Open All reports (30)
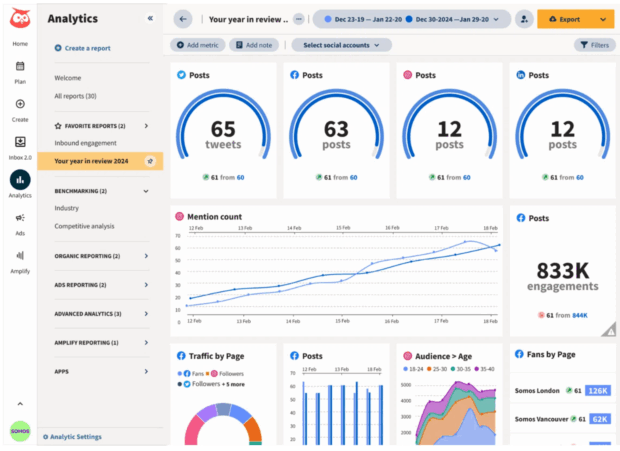 click(x=75, y=96)
